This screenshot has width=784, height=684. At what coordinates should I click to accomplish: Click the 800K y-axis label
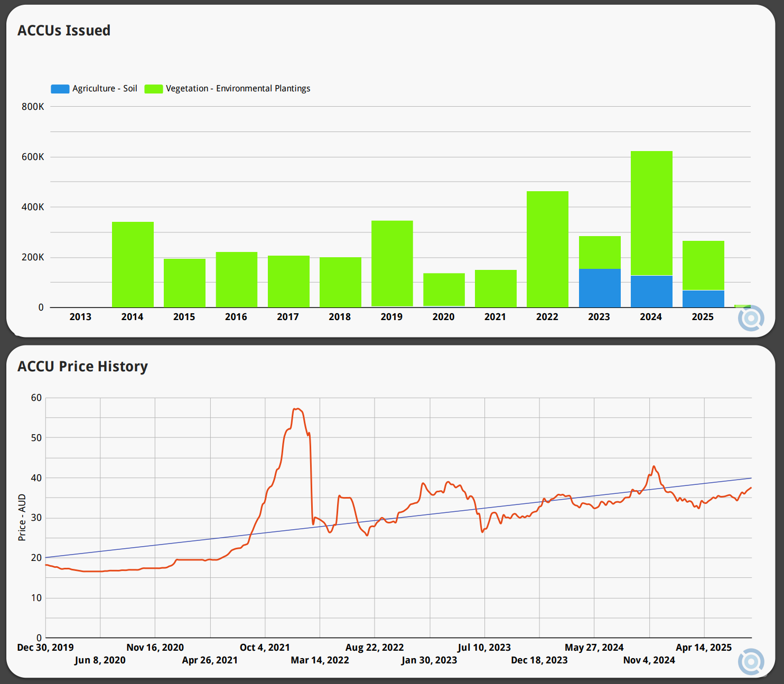pos(33,107)
